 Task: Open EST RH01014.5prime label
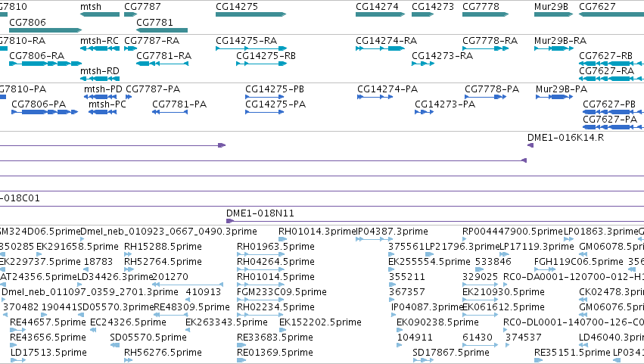[275, 277]
